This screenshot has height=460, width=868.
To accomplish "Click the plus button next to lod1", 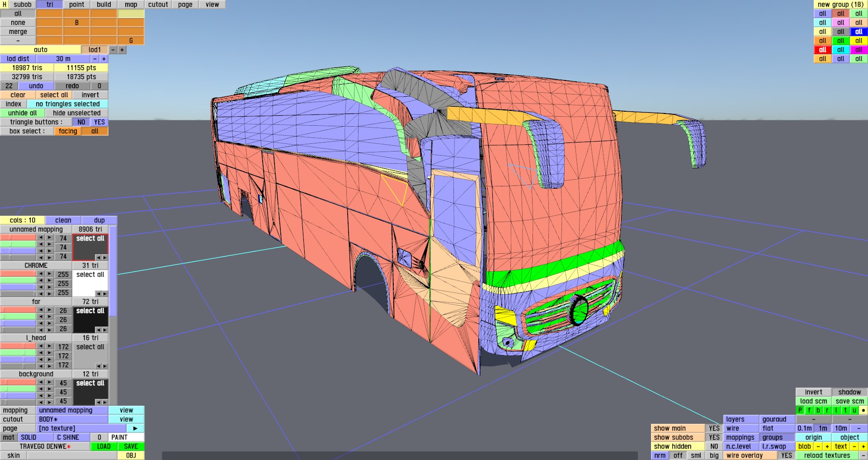I will point(122,50).
